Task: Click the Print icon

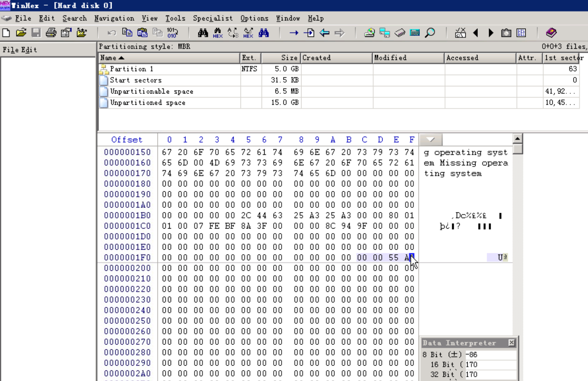Action: tap(51, 33)
